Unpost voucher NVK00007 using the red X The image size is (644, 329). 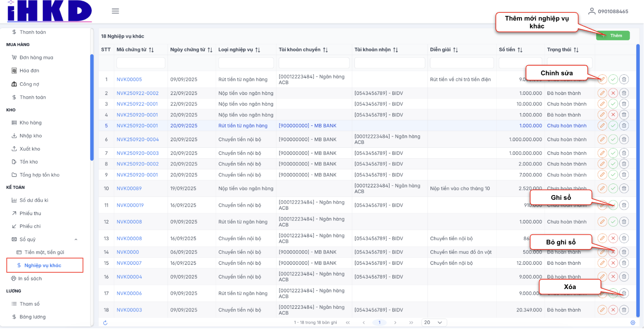coord(613,263)
